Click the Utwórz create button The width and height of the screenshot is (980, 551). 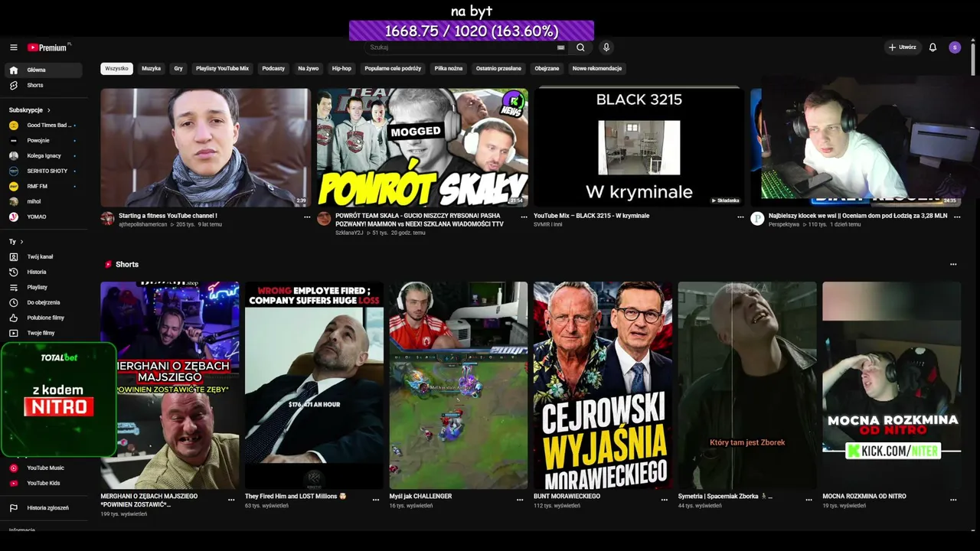click(x=902, y=47)
